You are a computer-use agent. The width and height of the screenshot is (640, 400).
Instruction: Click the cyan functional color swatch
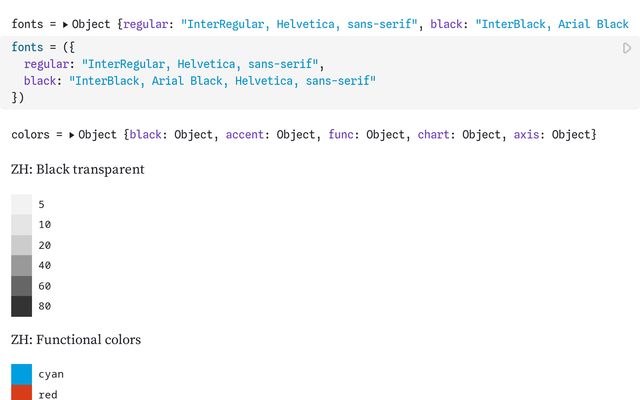[21, 374]
